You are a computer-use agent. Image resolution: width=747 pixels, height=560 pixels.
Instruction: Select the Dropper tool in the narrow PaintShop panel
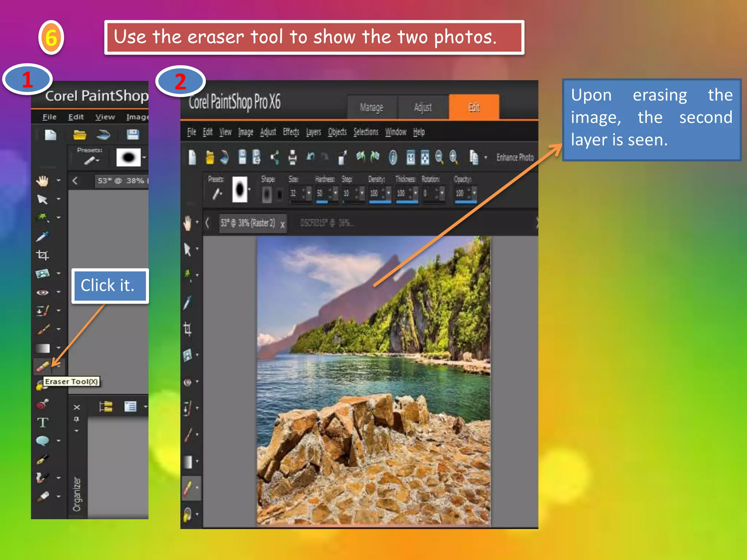(42, 237)
